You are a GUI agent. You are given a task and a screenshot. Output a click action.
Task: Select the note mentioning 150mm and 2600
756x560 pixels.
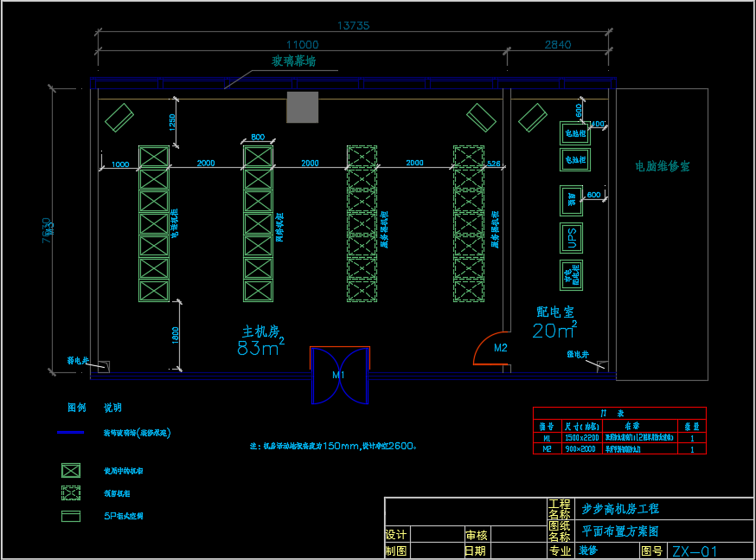[x=333, y=446]
